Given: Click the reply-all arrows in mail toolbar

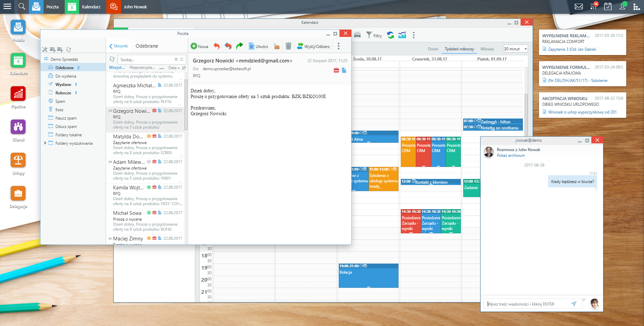Looking at the screenshot, I should [228, 46].
